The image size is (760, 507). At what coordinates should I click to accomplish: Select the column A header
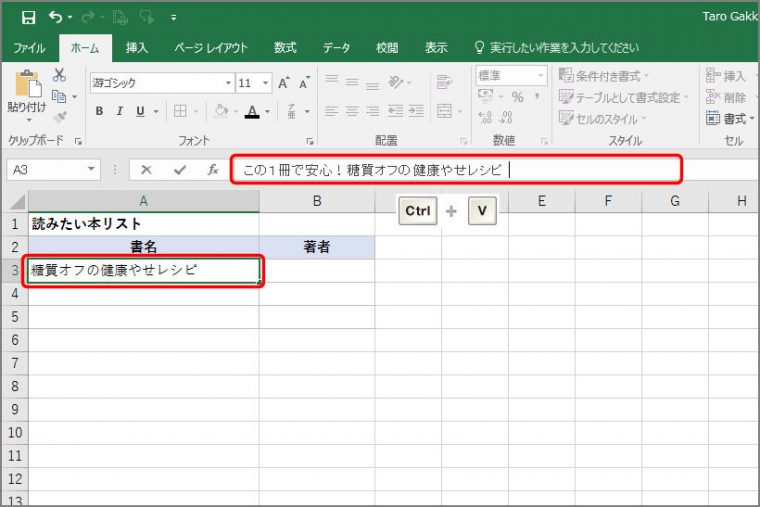point(143,201)
